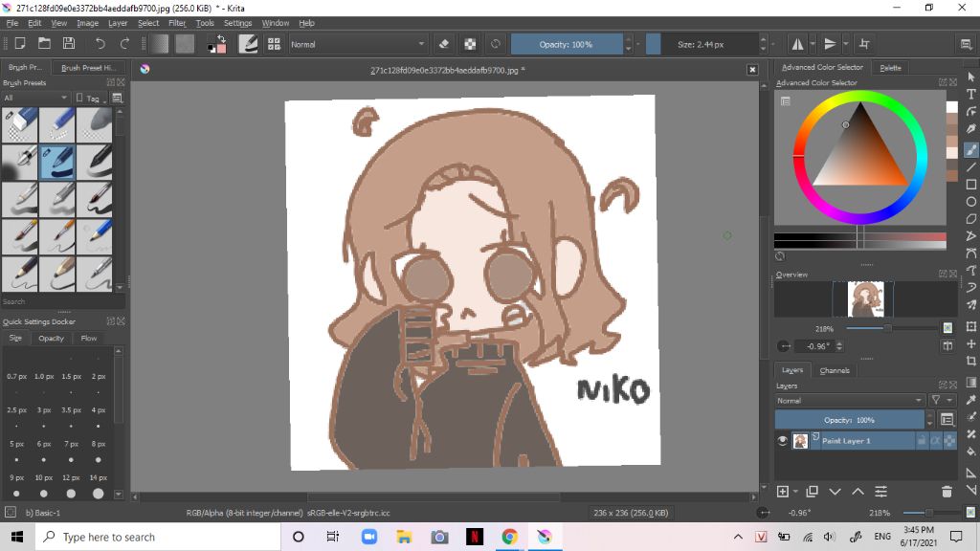Select the Crop tool
Screen dimensions: 980x551
[x=970, y=361]
